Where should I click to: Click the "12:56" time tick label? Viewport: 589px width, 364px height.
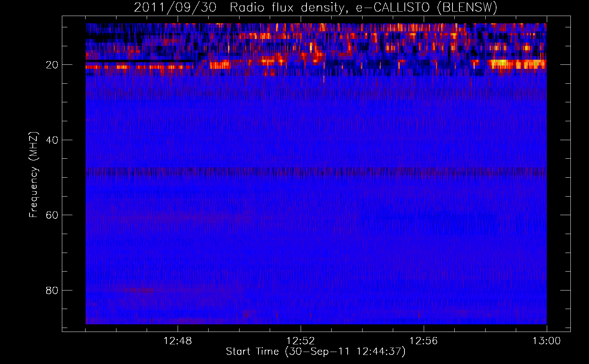click(424, 341)
